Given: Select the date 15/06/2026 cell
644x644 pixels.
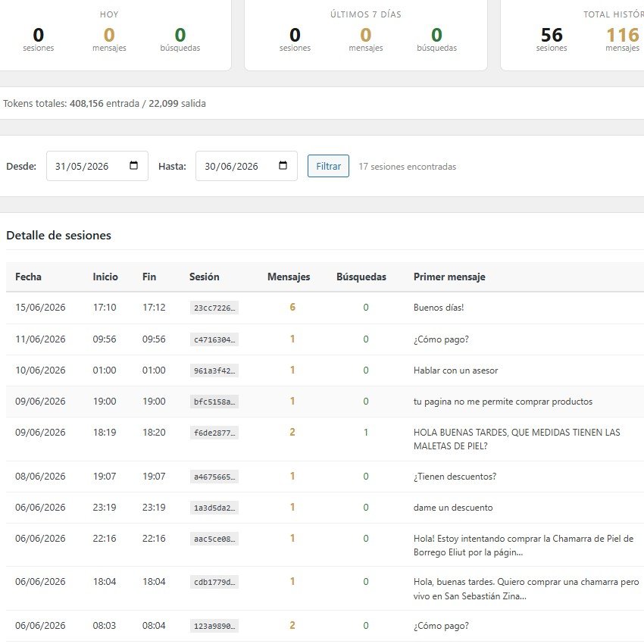Looking at the screenshot, I should [40, 307].
